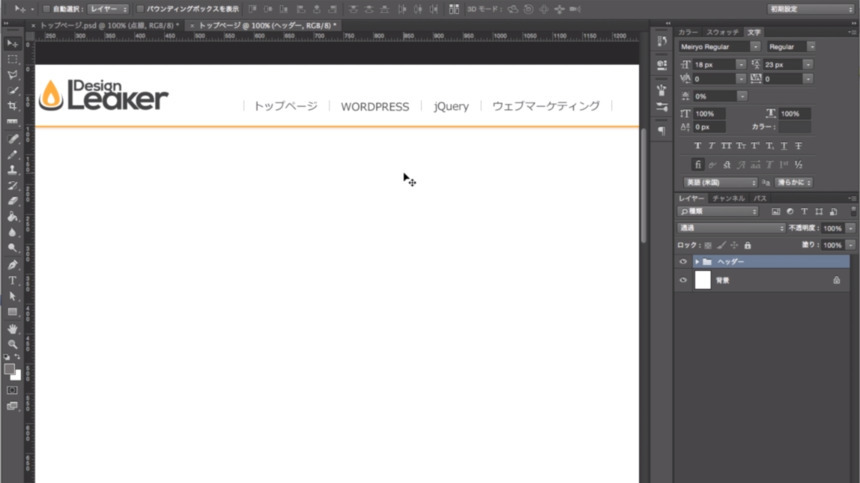Select the Clone Stamp tool
Screen dimensions: 860x483
[12, 170]
